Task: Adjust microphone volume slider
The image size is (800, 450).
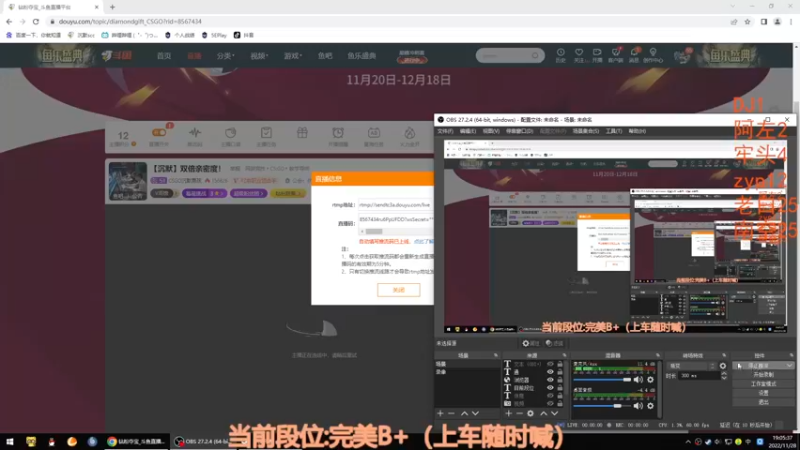Action: pos(603,380)
